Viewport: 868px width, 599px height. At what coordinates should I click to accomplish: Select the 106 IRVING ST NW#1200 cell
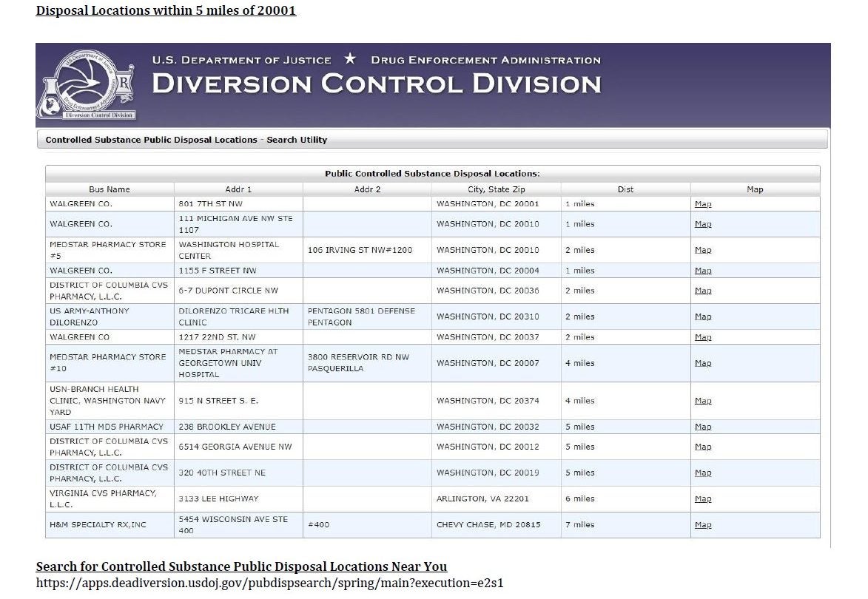[x=368, y=250]
